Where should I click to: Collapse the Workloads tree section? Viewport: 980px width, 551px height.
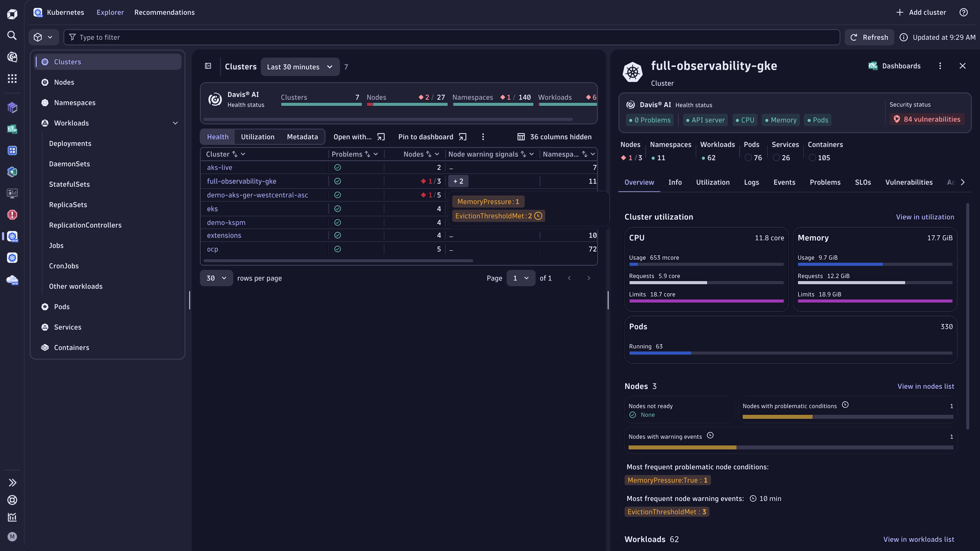click(x=175, y=123)
